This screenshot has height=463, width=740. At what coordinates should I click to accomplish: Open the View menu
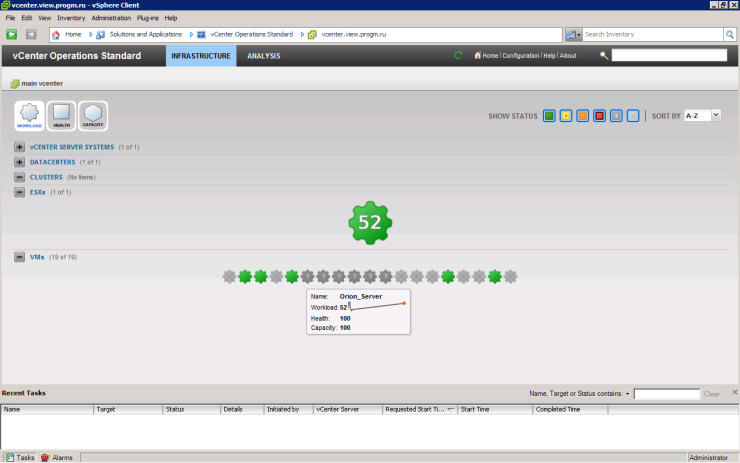coord(44,18)
